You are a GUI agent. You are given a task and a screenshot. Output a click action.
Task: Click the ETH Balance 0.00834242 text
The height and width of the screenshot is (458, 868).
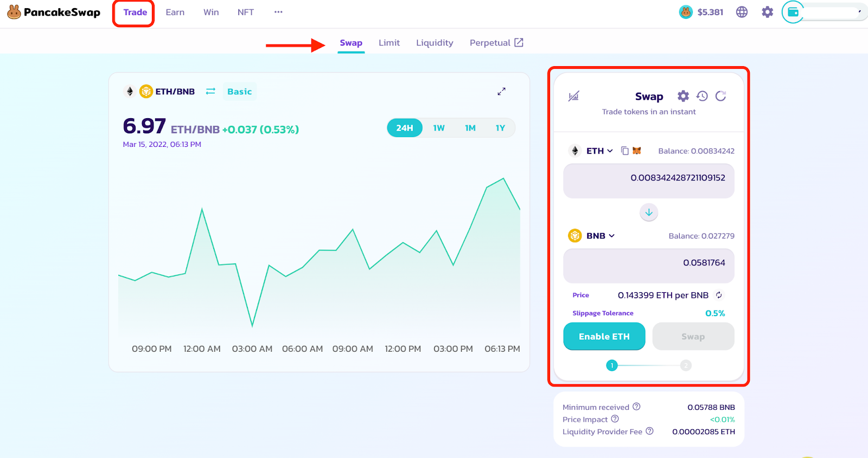[x=697, y=151]
